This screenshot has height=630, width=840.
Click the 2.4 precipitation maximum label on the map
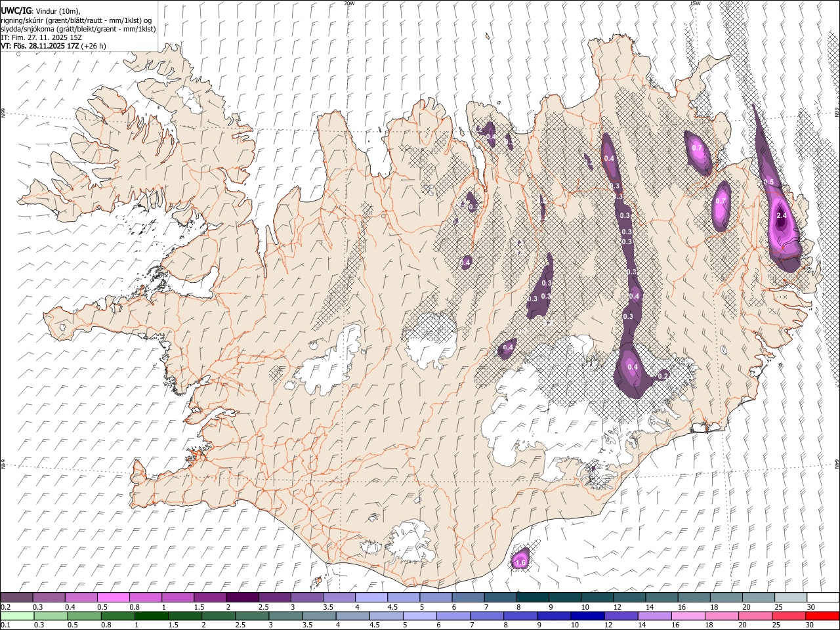point(782,215)
